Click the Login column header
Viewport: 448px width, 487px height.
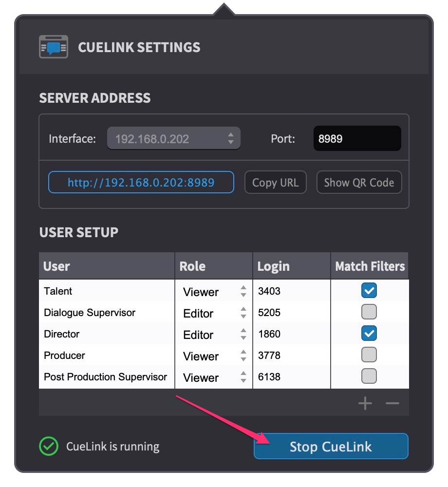[292, 266]
